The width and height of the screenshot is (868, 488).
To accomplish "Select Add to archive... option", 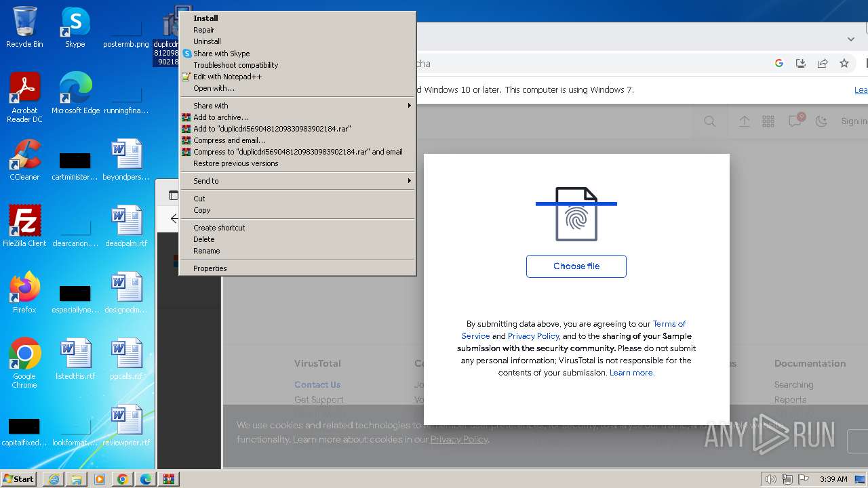I will click(297, 117).
